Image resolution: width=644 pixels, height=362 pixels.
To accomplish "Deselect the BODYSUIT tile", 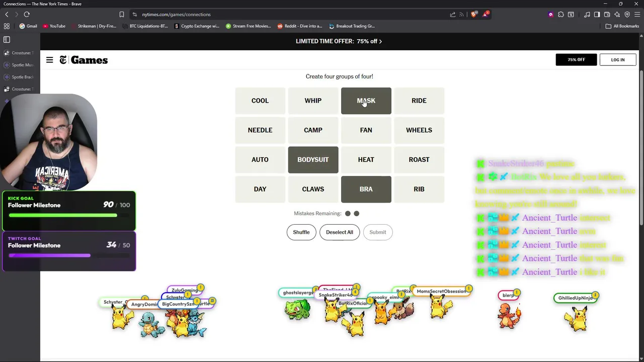I will (x=313, y=159).
